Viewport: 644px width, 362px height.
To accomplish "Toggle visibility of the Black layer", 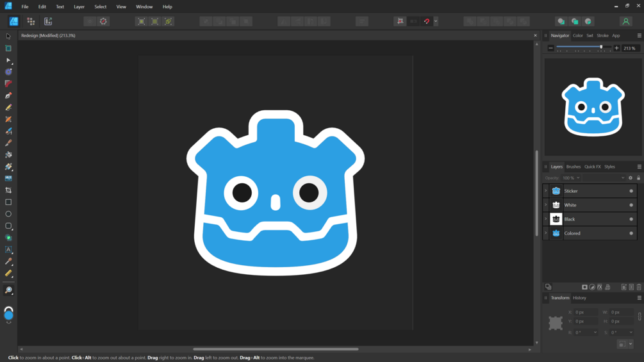I will pos(631,219).
